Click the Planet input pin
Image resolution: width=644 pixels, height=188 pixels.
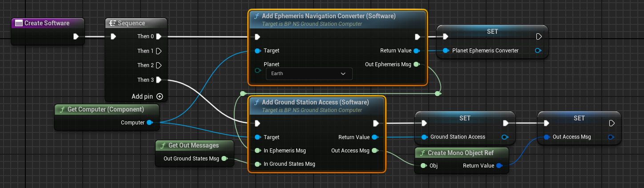click(x=258, y=71)
